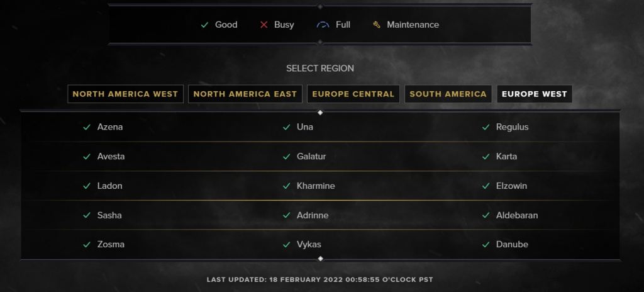The height and width of the screenshot is (292, 644).
Task: Click the blue gauge Full legend icon
Action: click(323, 25)
